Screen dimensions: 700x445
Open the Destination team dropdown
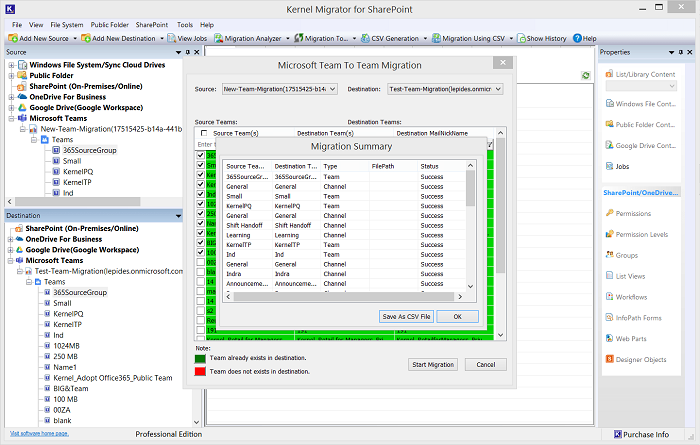[498, 89]
